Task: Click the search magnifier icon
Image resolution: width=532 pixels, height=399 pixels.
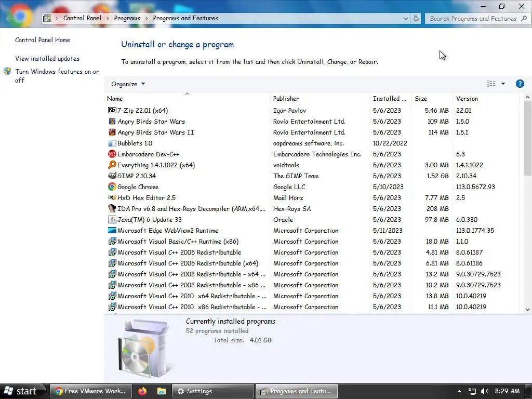Action: [x=524, y=19]
